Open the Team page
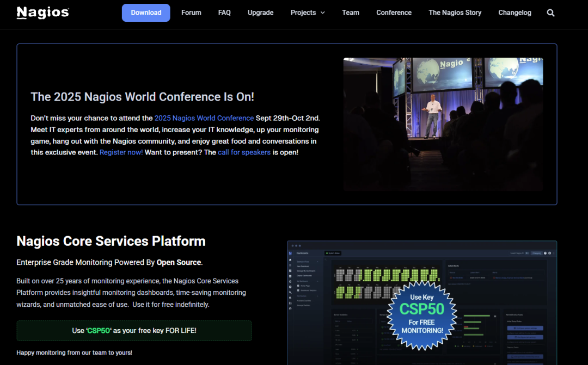Screen dimensions: 588x365 coord(351,13)
